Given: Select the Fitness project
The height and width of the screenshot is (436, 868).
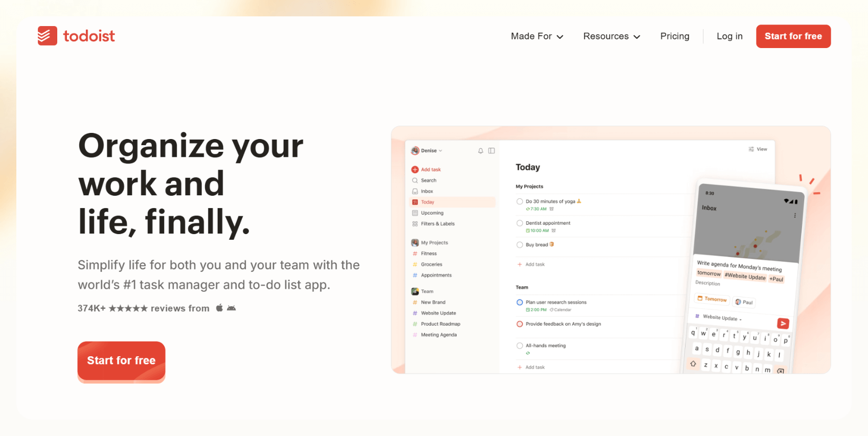Looking at the screenshot, I should 428,254.
